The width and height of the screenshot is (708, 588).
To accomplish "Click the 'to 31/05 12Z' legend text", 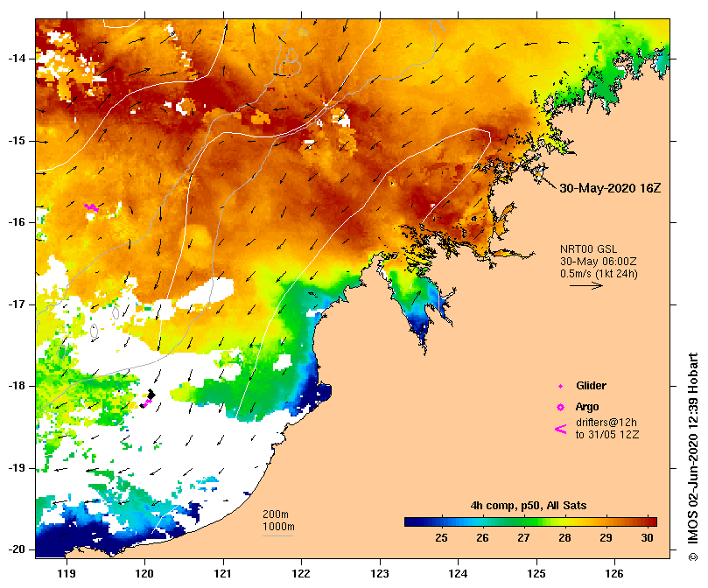I will (x=606, y=435).
